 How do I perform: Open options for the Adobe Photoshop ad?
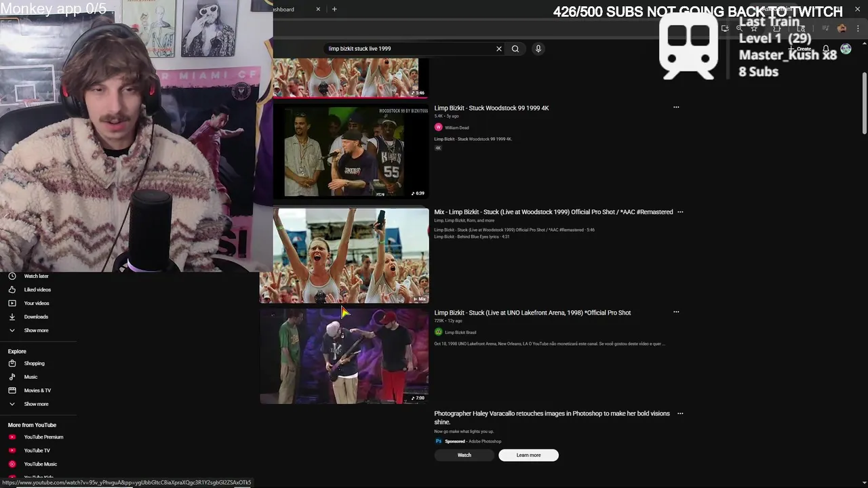(680, 413)
